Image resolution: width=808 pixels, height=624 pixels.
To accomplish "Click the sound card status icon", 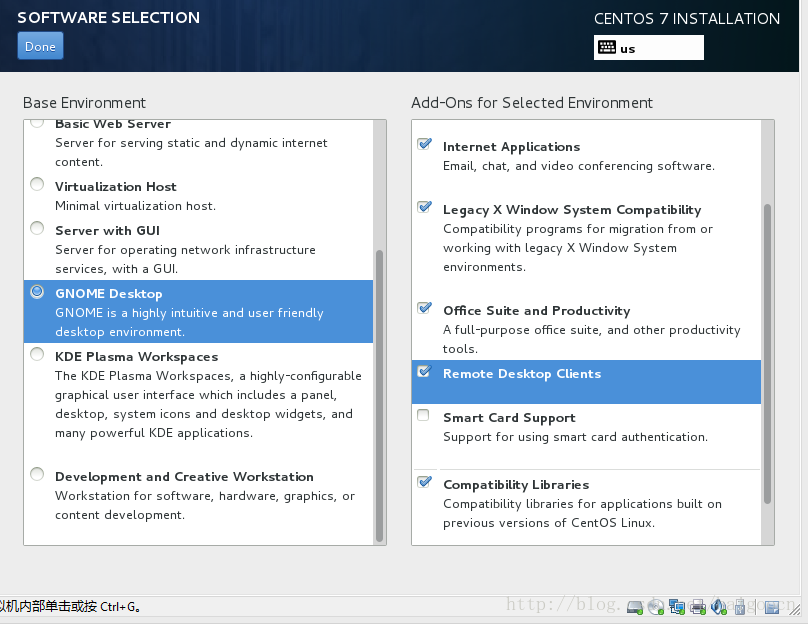I will point(718,606).
